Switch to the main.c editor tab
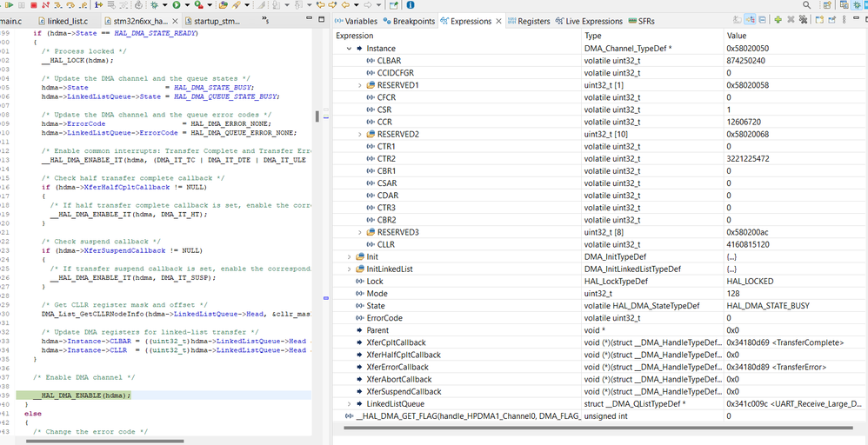This screenshot has width=868, height=445. [x=11, y=22]
